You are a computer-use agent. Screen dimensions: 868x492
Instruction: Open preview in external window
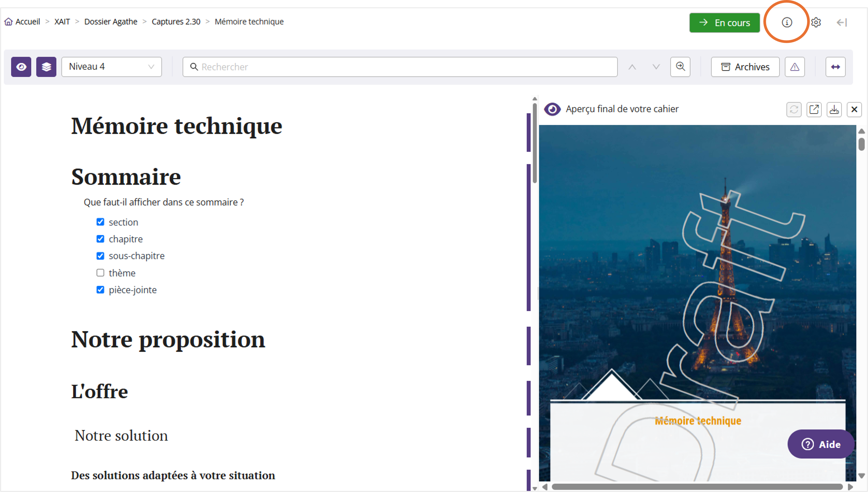pyautogui.click(x=814, y=109)
